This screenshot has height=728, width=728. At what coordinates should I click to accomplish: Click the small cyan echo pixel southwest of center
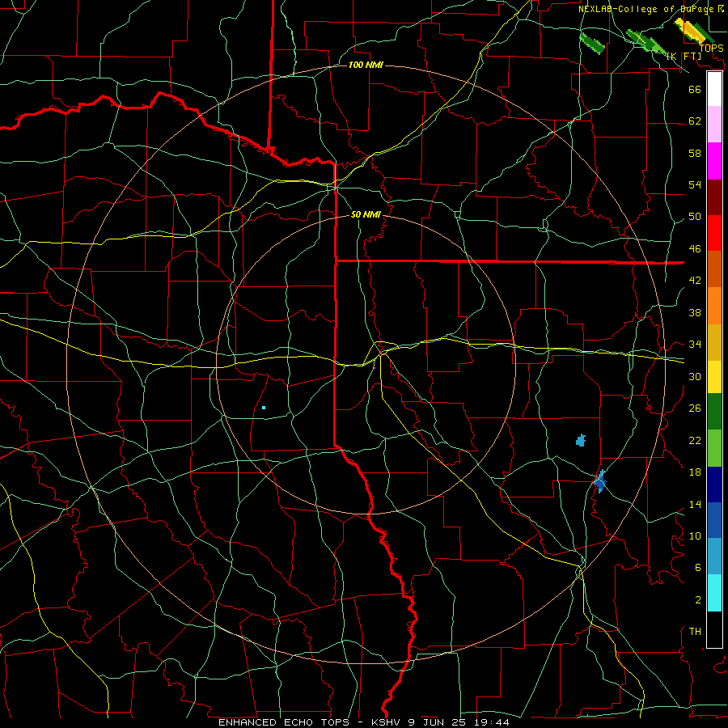pos(264,408)
